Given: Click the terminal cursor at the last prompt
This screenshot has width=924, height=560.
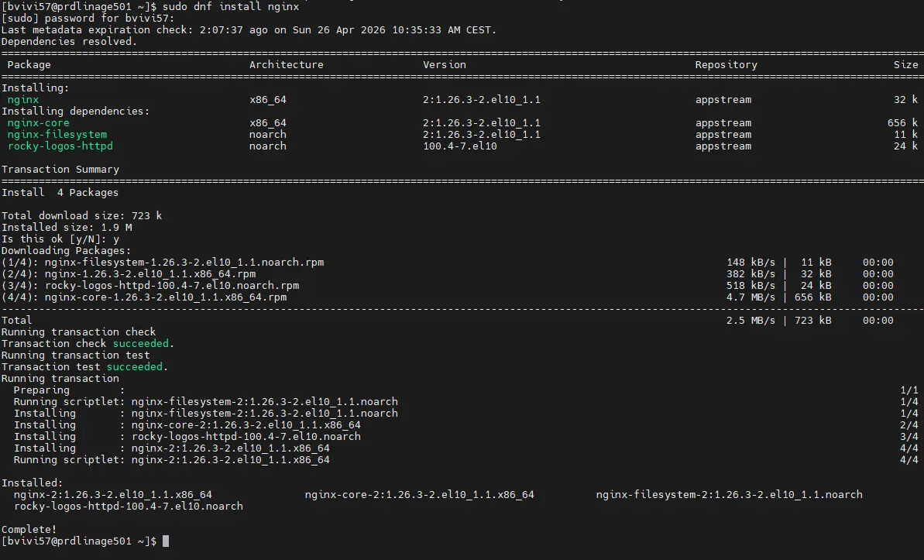Looking at the screenshot, I should point(166,541).
